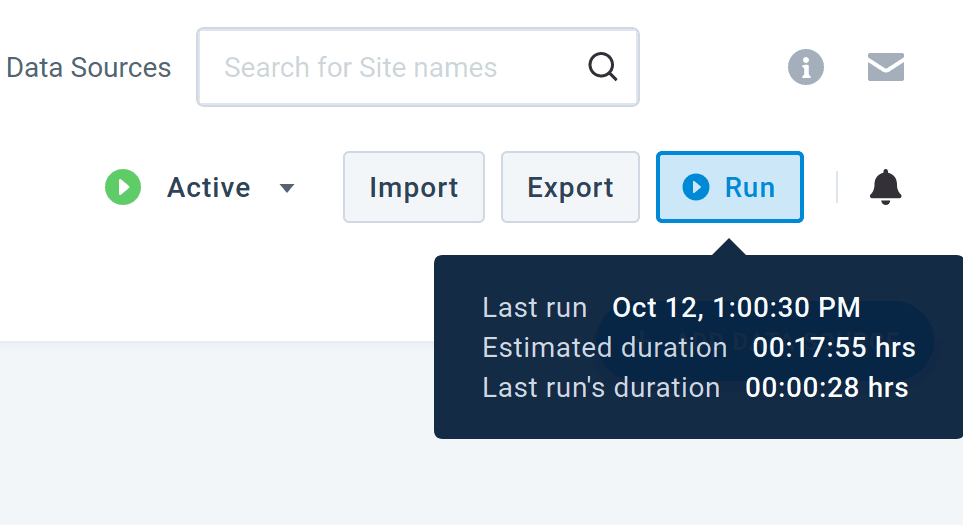Click the Run button text label
The width and height of the screenshot is (963, 525).
[x=750, y=187]
